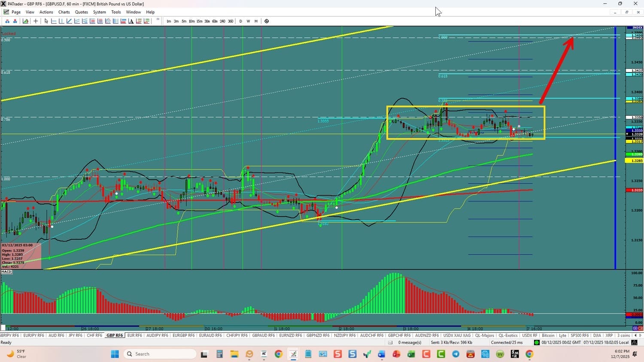Switch to the JPY RF6 tab

coord(76,335)
